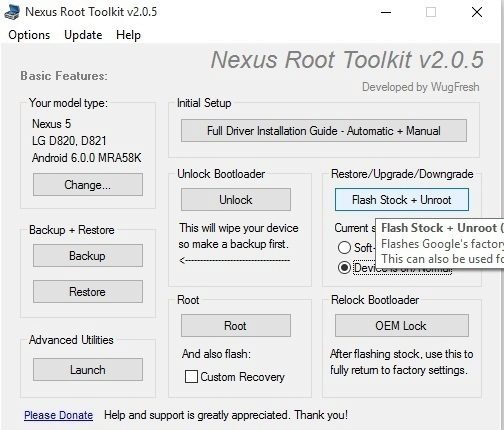Click 'Developed by WugFresh' text
The image size is (504, 430).
(421, 87)
